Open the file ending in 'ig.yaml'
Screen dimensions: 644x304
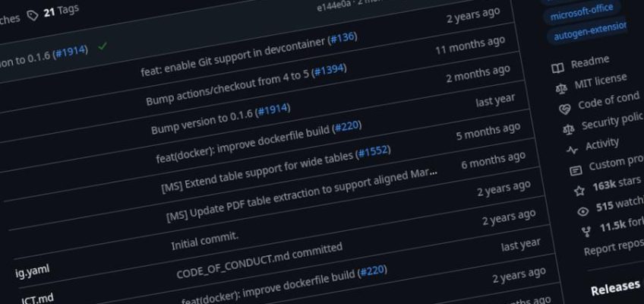click(32, 271)
